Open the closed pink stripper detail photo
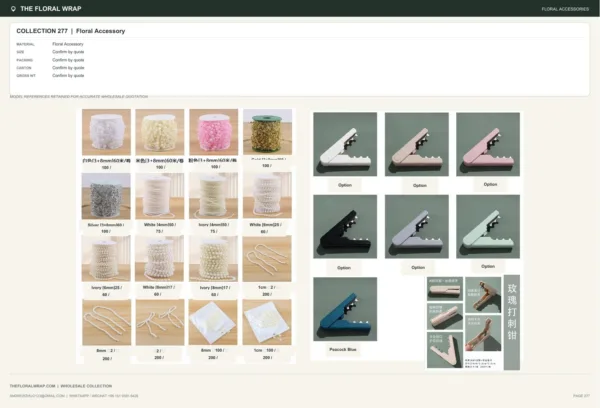The width and height of the screenshot is (600, 408). tap(445, 289)
